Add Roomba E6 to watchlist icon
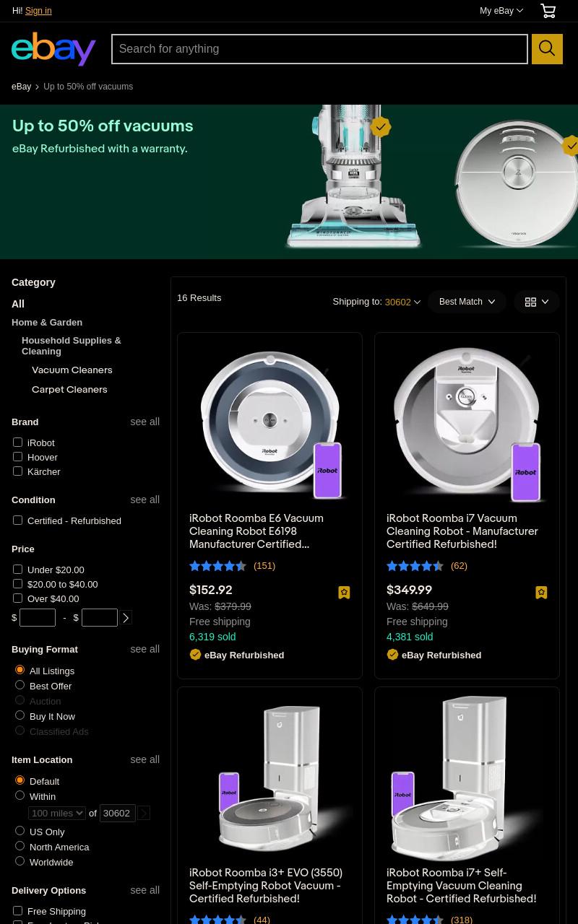 click(344, 593)
